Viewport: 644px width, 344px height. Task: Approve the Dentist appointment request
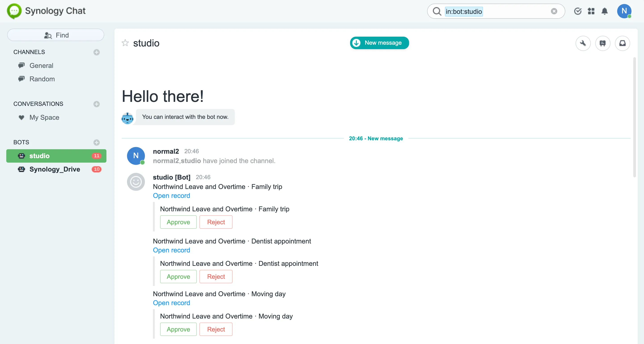click(178, 277)
